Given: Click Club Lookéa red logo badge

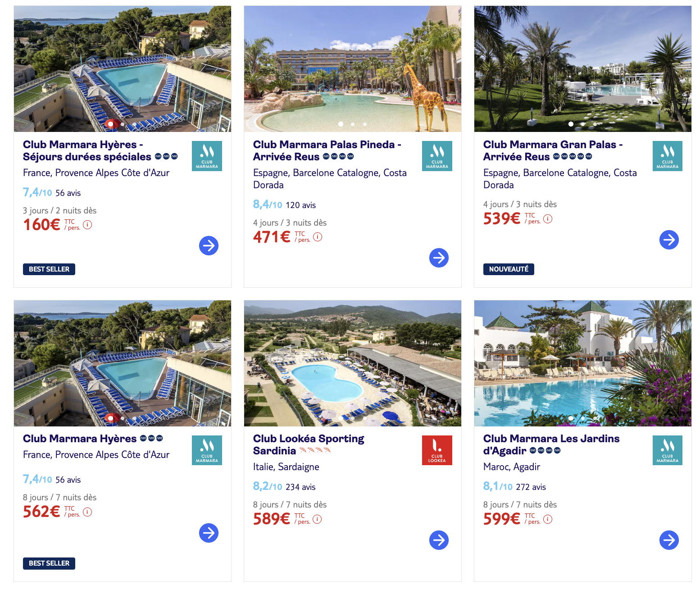Looking at the screenshot, I should click(x=437, y=450).
